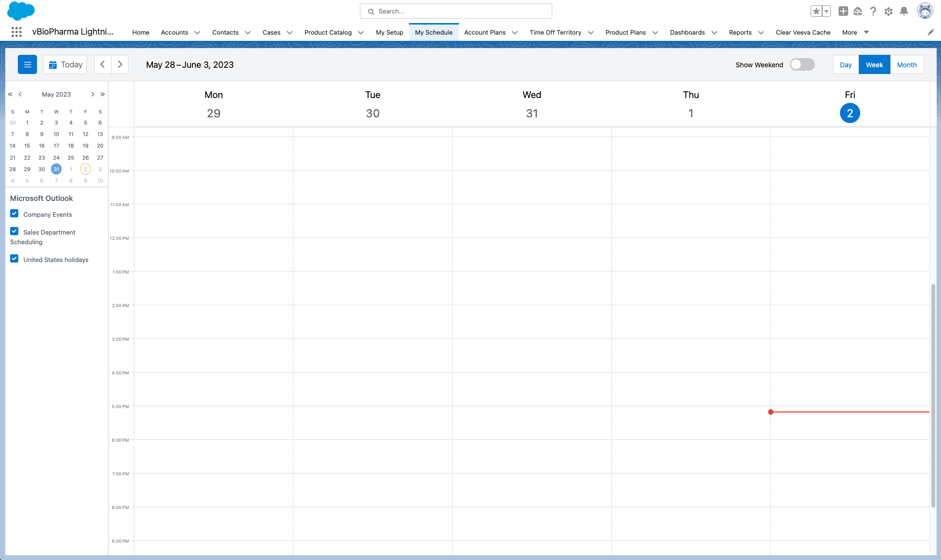Open the Help question mark icon
This screenshot has width=941, height=560.
tap(873, 11)
